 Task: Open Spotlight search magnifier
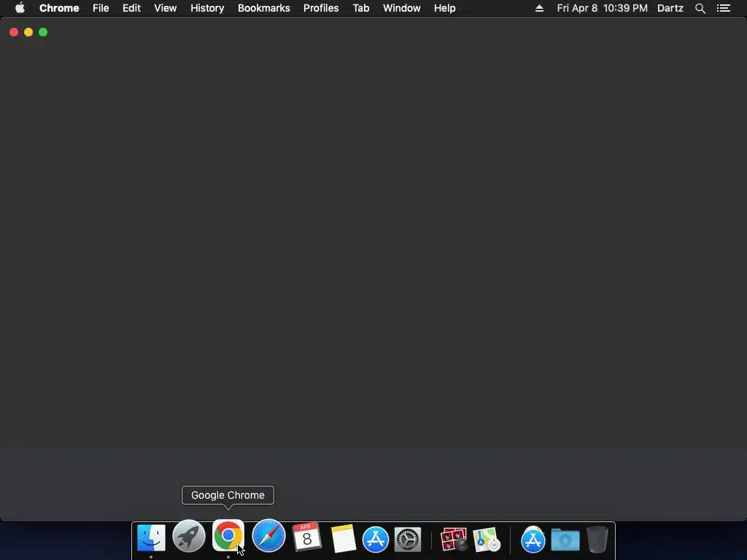pos(700,8)
